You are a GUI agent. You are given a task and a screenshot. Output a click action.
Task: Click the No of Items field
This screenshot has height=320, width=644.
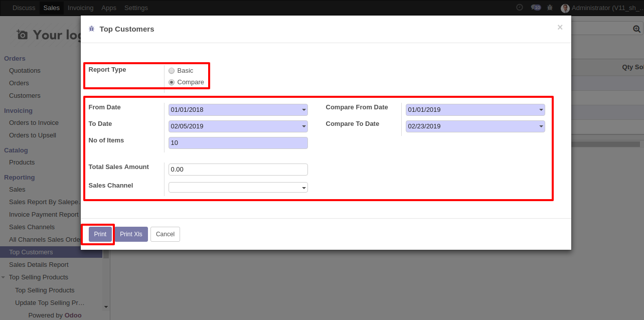click(238, 143)
